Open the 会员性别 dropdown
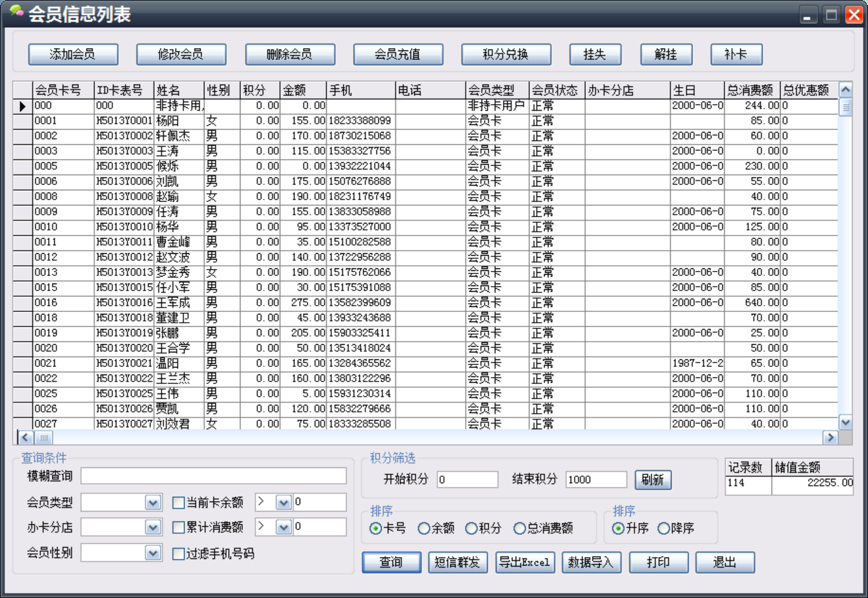This screenshot has width=868, height=598. coord(153,553)
